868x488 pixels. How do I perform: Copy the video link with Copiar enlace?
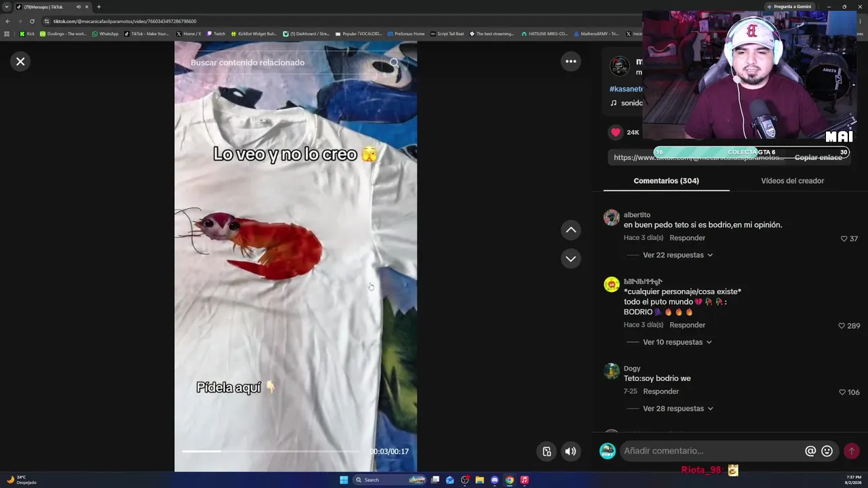point(818,157)
